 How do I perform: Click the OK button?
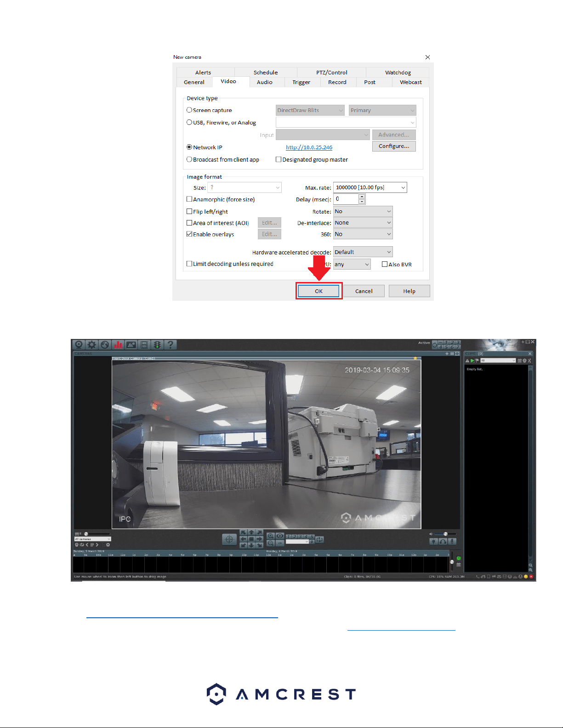tap(318, 291)
